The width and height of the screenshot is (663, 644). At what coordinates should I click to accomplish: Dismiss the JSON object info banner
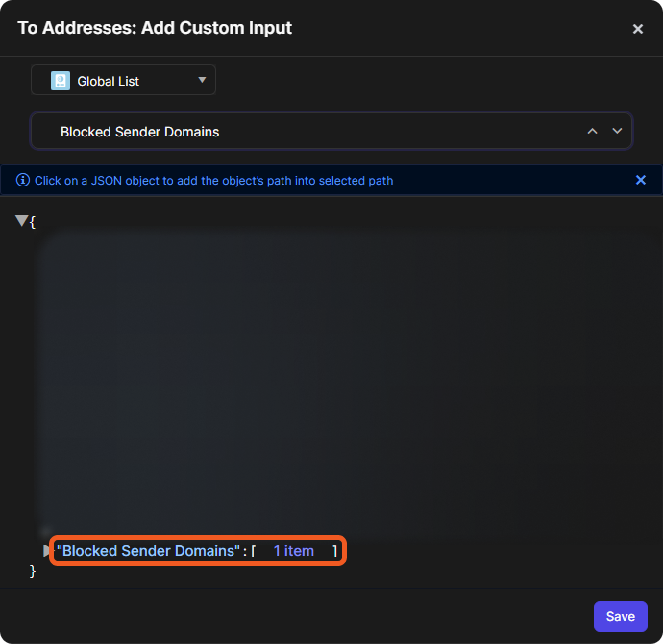click(641, 180)
